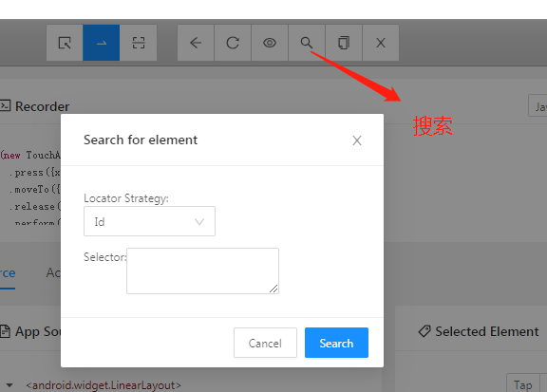547x392 pixels.
Task: Copy XML source with clipboard icon
Action: point(344,43)
